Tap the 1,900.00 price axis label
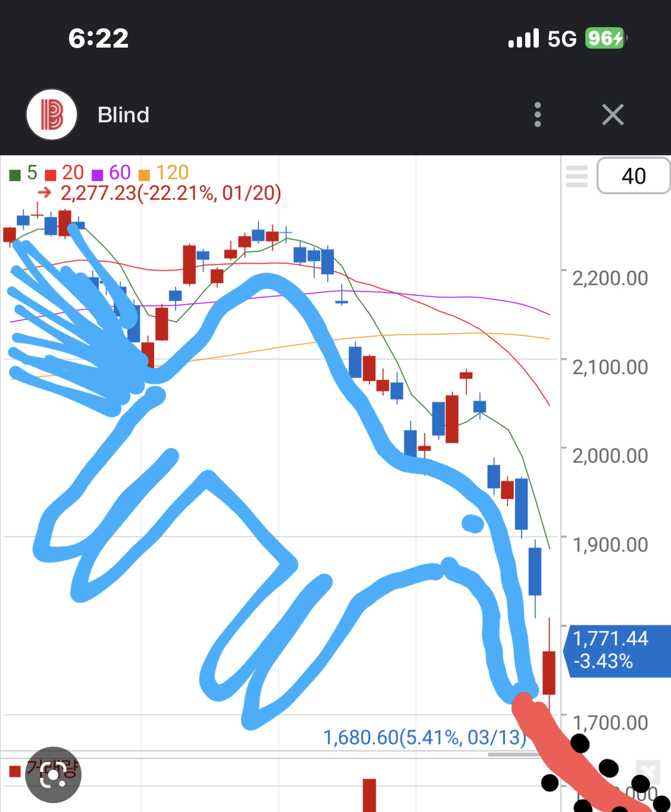 pos(610,545)
